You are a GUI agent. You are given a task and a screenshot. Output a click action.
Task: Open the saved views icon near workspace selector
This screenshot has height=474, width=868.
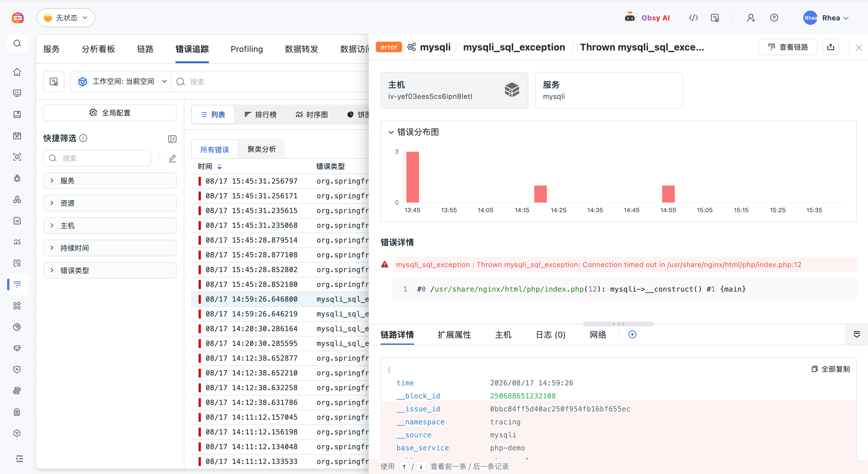(53, 81)
